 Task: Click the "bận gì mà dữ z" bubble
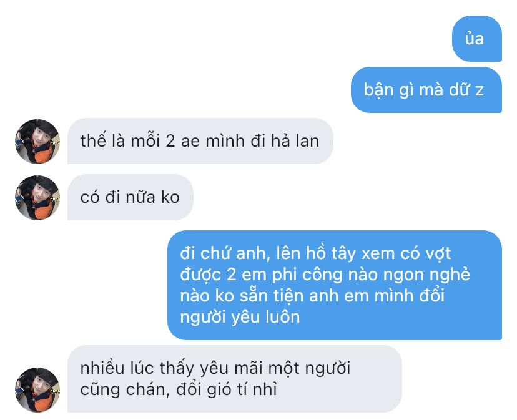pyautogui.click(x=426, y=90)
